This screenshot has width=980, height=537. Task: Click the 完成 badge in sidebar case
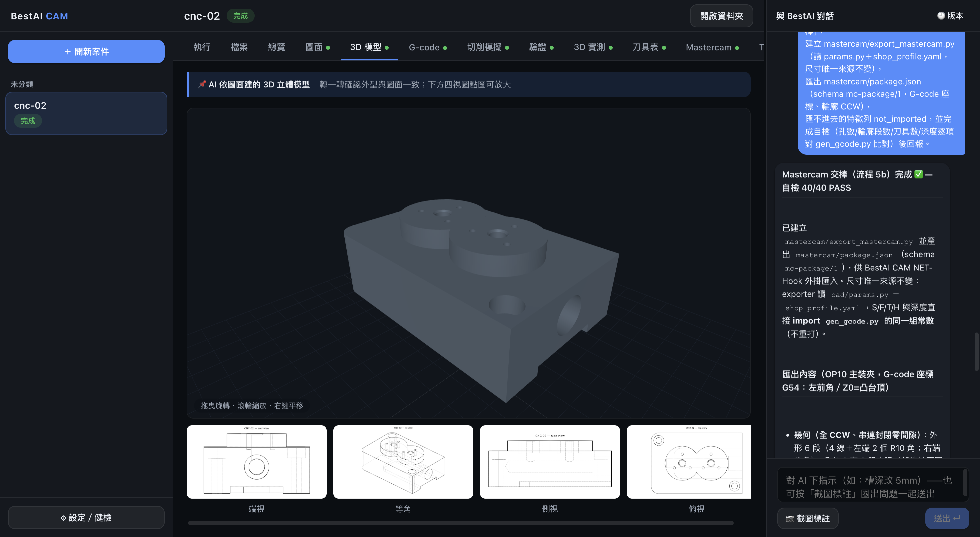tap(28, 121)
